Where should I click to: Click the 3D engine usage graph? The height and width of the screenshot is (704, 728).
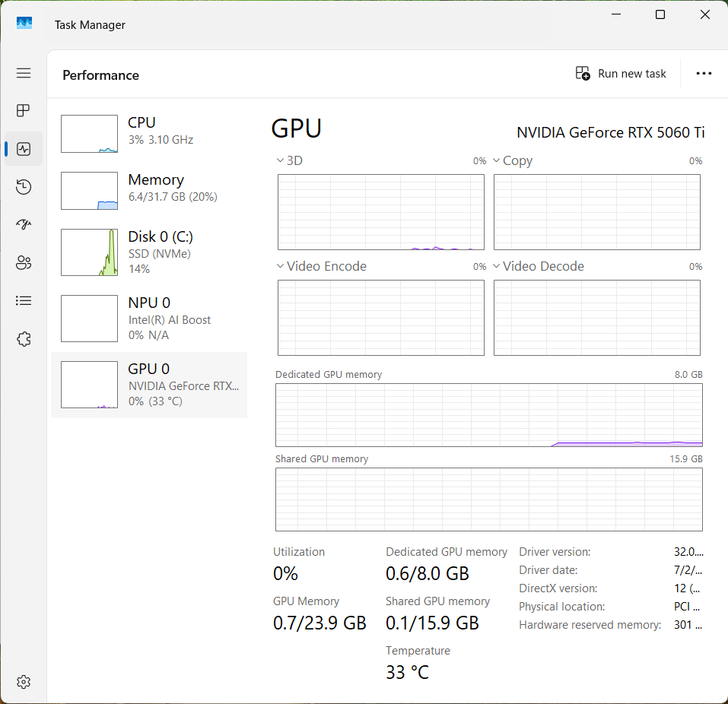(380, 212)
